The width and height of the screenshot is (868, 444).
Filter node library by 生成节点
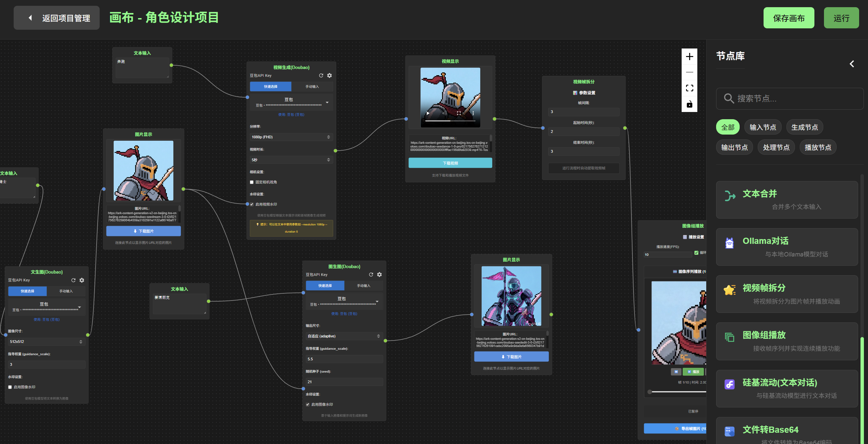click(x=805, y=127)
